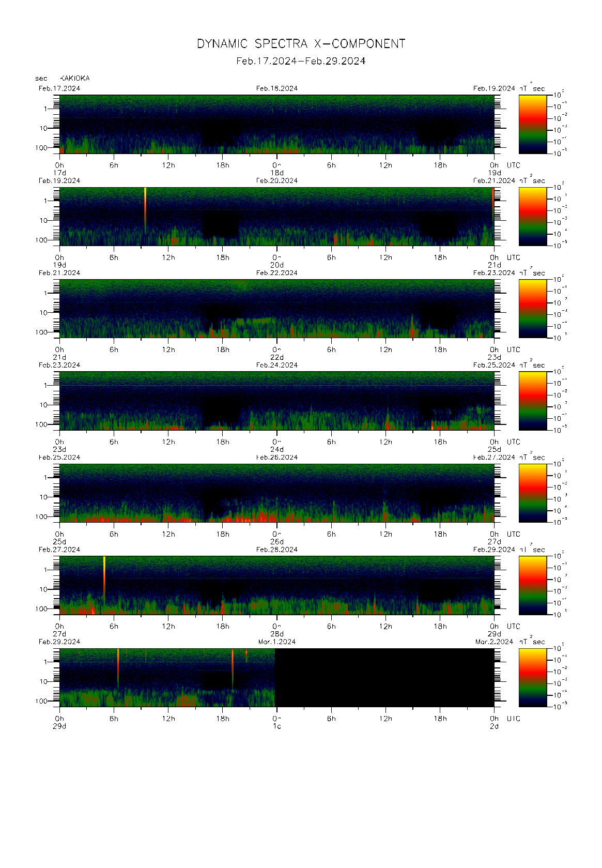Click the color scale bar beside the 17d panel

tap(533, 124)
